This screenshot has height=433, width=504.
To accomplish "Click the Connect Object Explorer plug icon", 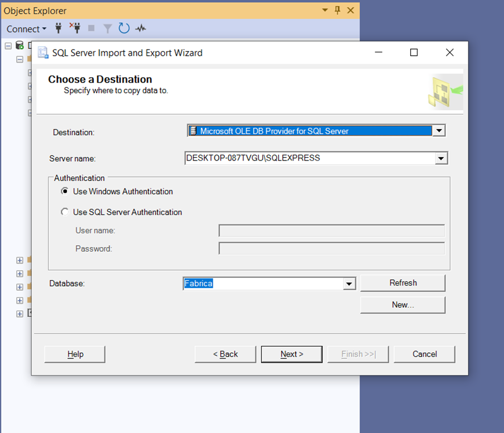I will pos(58,28).
